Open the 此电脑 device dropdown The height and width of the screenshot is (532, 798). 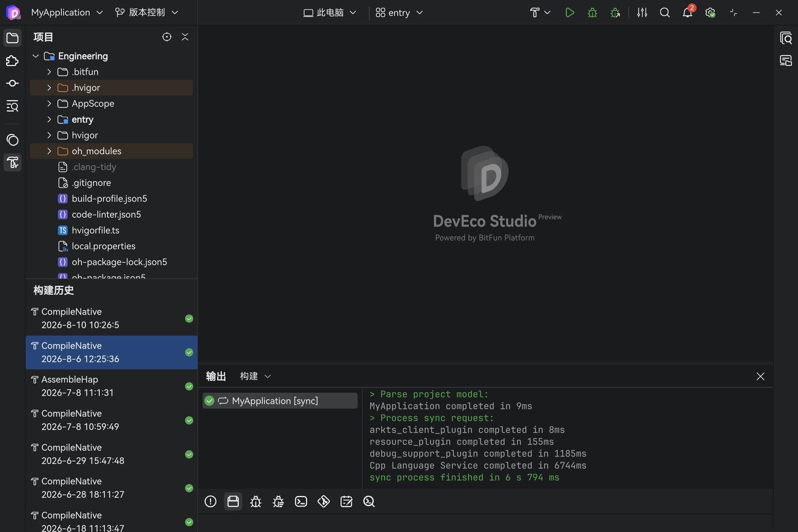[x=330, y=12]
